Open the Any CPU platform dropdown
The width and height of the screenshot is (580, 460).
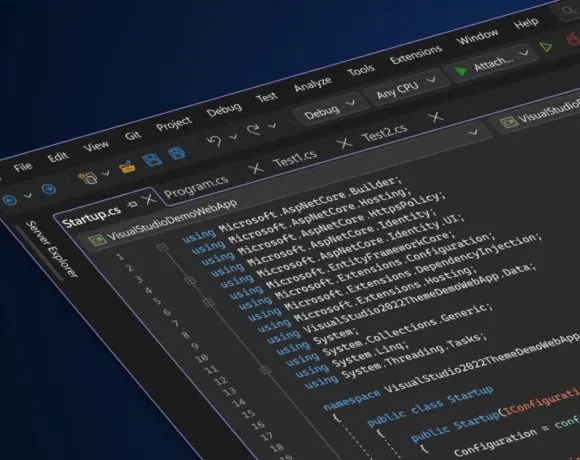coord(406,86)
